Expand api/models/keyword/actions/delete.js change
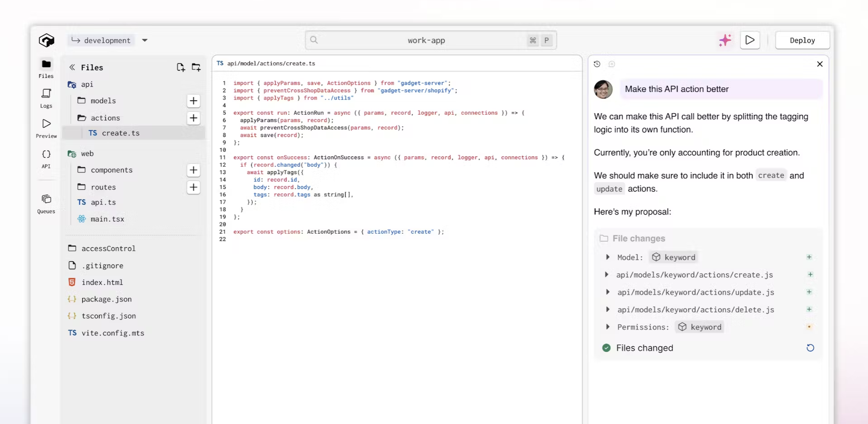Viewport: 868px width, 424px height. 607,310
